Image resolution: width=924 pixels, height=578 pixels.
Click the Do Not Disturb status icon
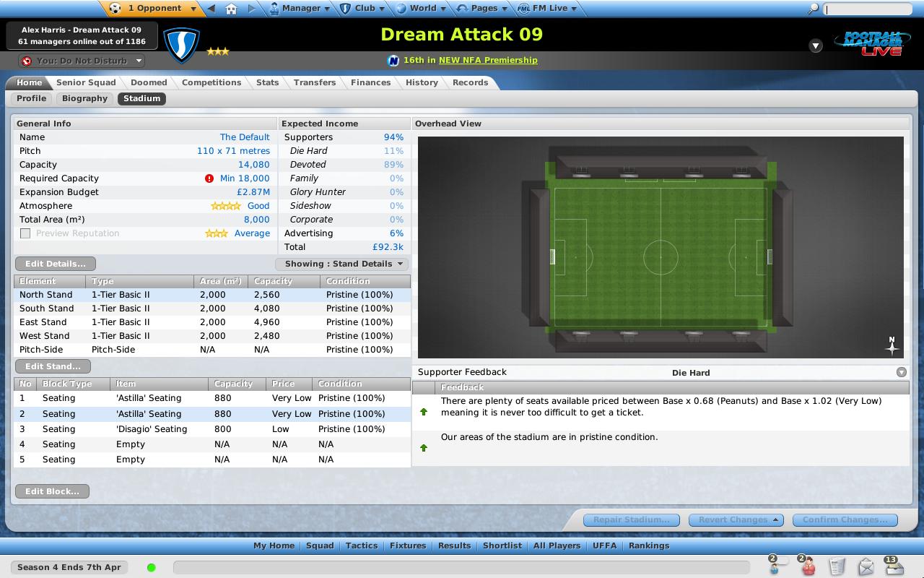(27, 61)
